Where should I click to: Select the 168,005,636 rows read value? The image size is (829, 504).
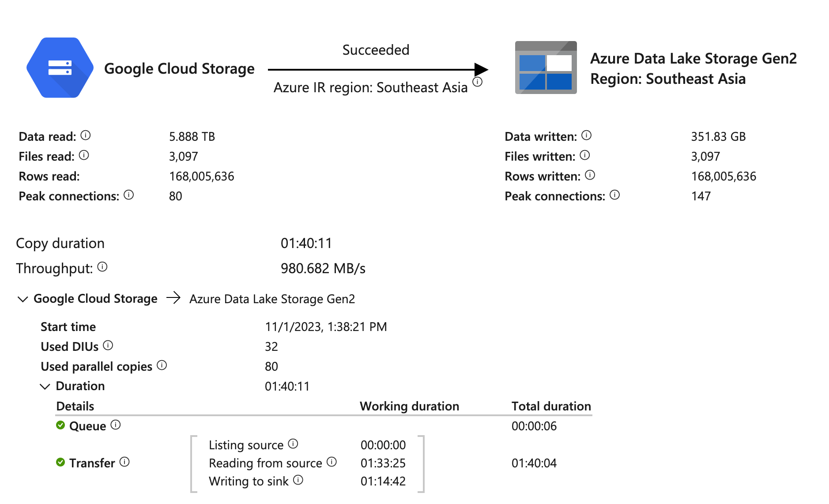[x=202, y=177]
